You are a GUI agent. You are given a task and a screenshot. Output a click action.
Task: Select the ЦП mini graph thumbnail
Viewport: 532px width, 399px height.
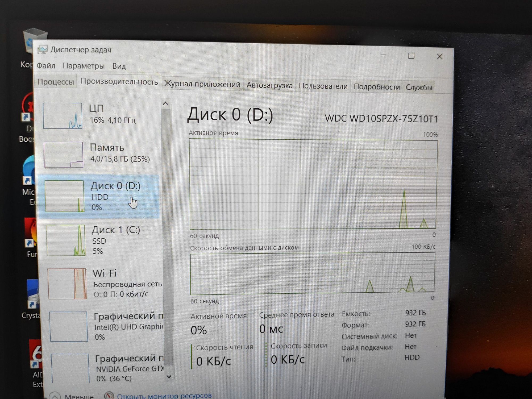click(x=63, y=116)
